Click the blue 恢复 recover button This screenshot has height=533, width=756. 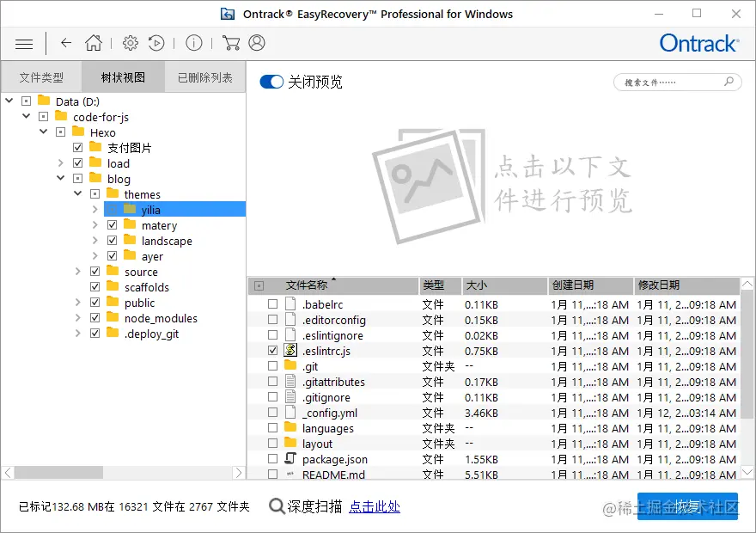pyautogui.click(x=687, y=506)
